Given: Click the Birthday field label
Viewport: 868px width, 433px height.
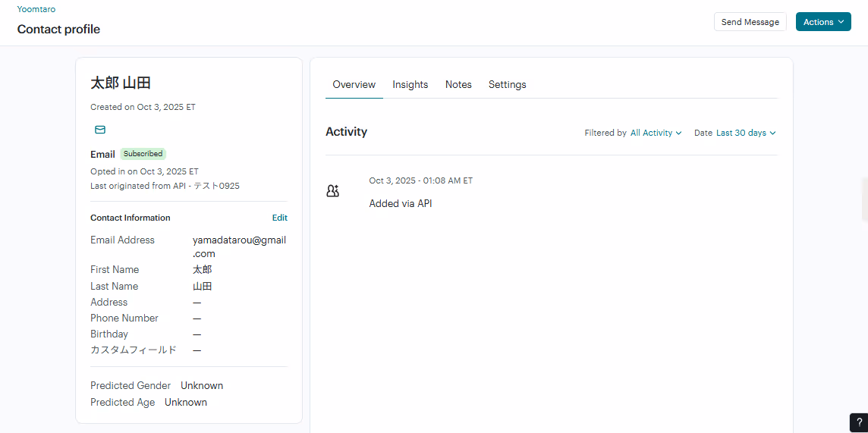Looking at the screenshot, I should 109,334.
